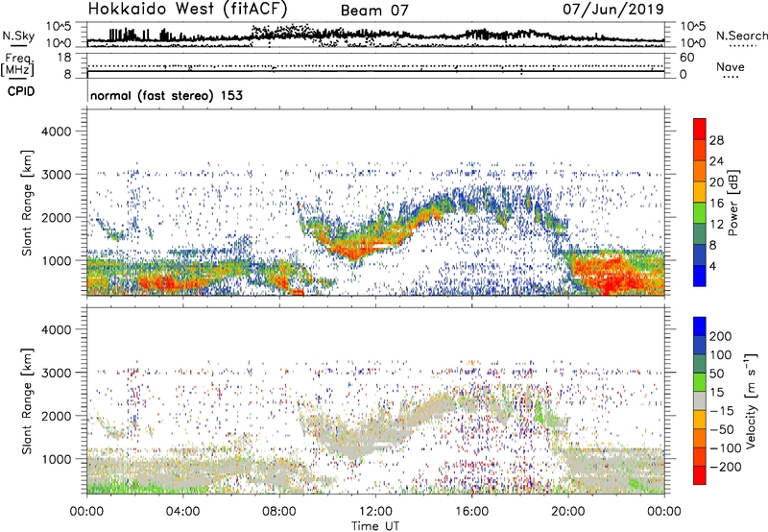768x532 pixels.
Task: Click the "4" value on the Power colorbar
Action: [712, 266]
